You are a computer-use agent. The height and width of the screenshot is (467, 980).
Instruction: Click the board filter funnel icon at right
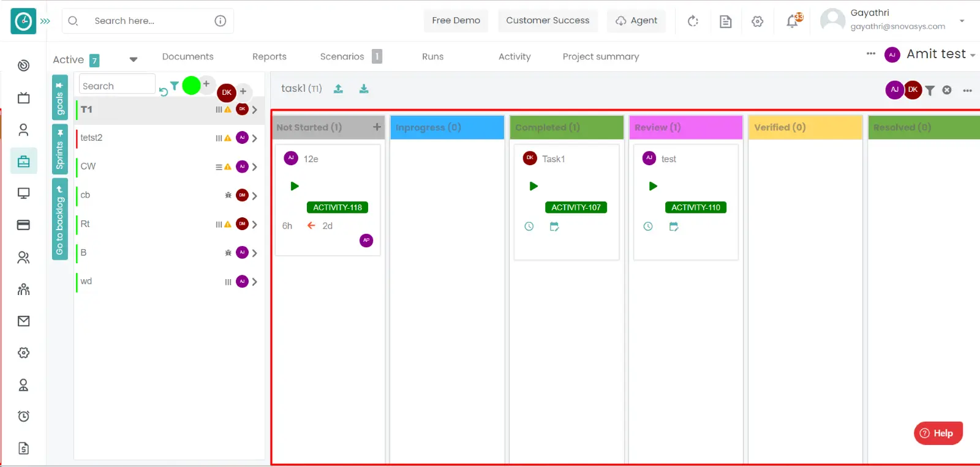[930, 91]
